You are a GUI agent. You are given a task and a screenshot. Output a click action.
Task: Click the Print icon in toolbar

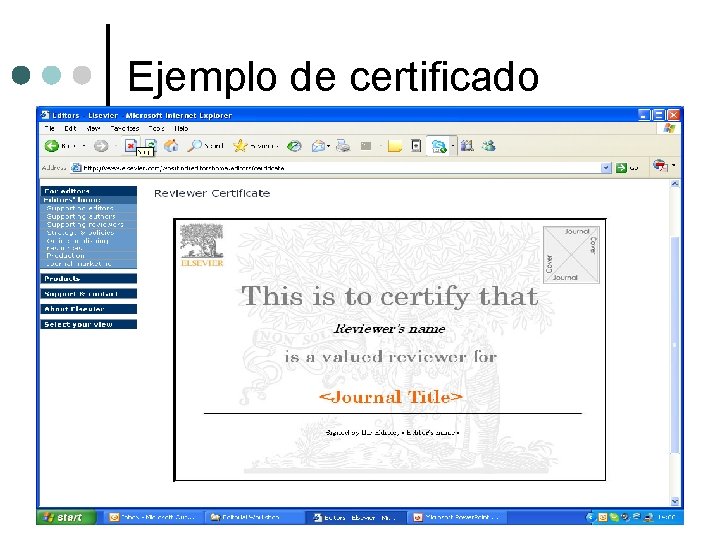pyautogui.click(x=343, y=146)
